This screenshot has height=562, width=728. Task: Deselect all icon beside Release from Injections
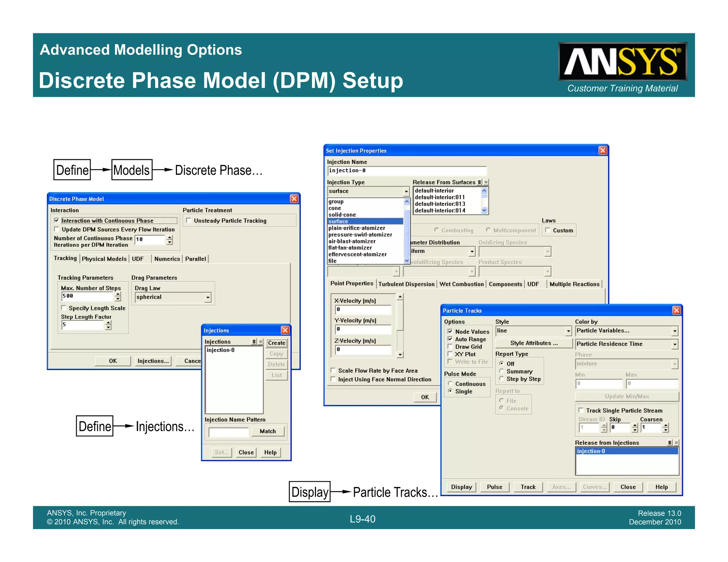(x=676, y=443)
